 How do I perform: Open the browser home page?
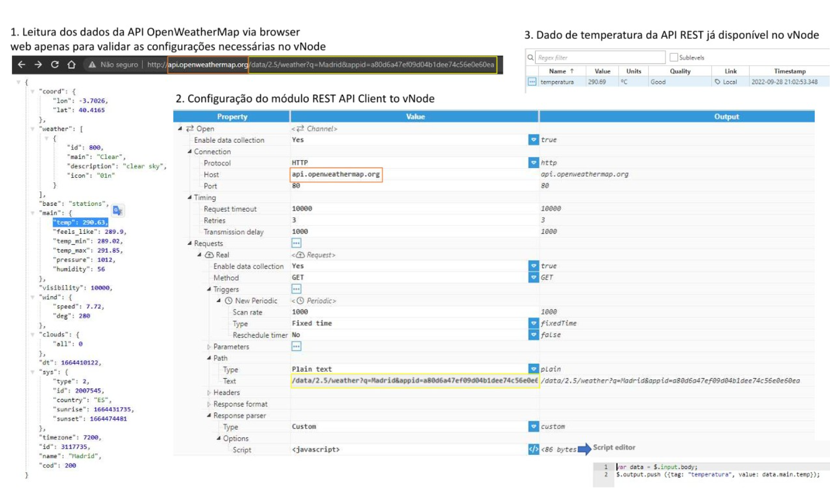point(71,65)
